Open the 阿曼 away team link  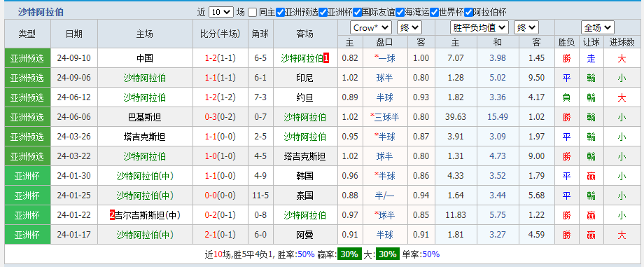point(304,235)
